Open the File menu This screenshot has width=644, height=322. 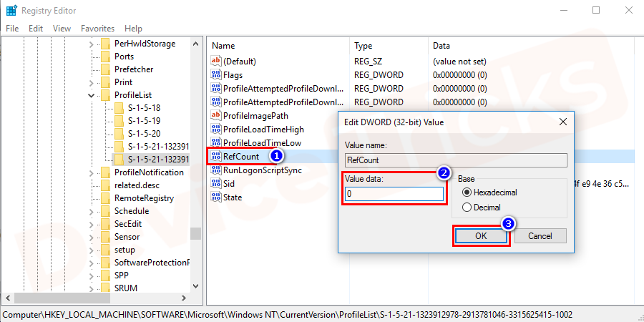click(x=12, y=29)
